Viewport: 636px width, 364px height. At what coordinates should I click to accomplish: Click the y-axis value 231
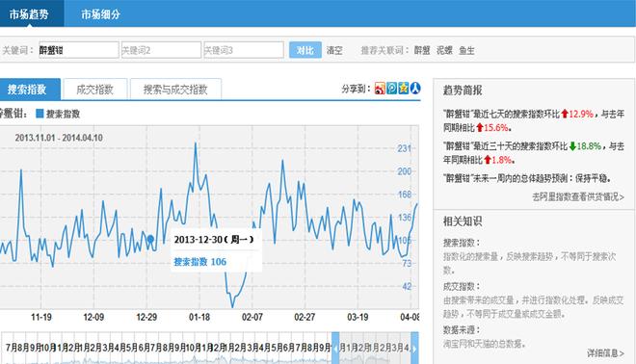click(405, 148)
